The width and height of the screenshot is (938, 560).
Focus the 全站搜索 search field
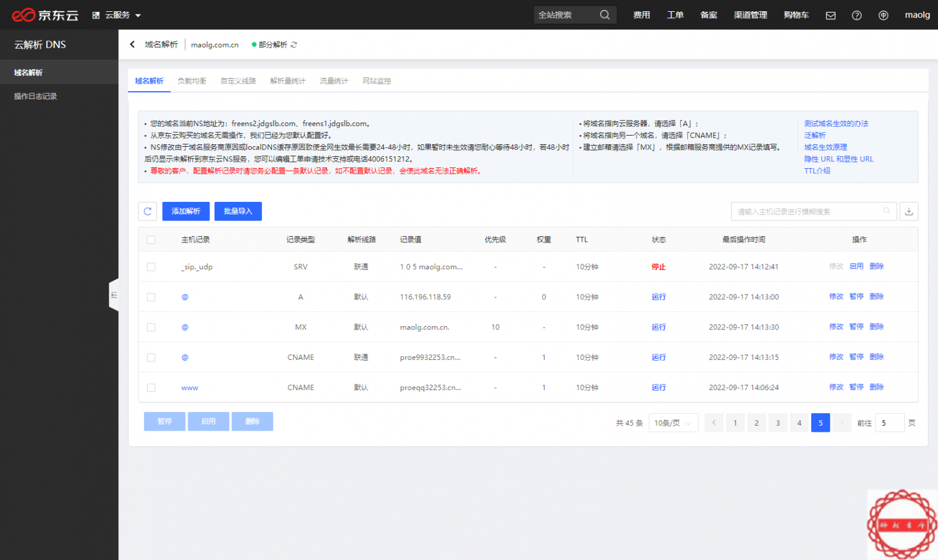point(567,15)
